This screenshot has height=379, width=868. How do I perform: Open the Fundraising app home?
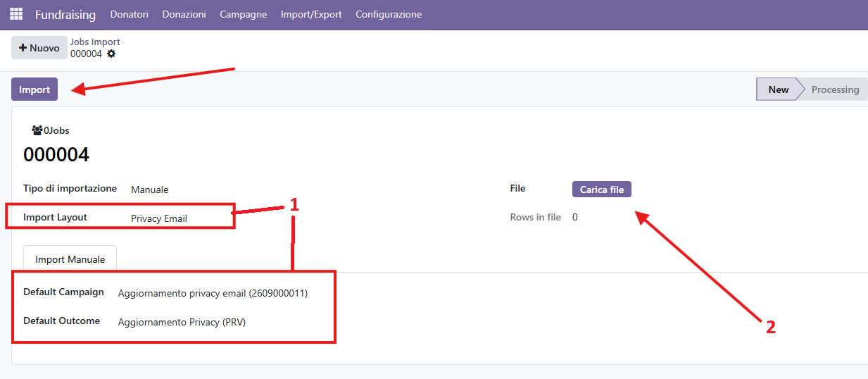pos(65,14)
